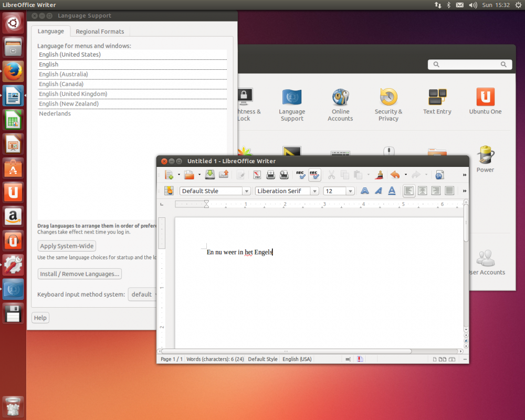This screenshot has width=525, height=420.
Task: Open Power settings
Action: pos(485,160)
